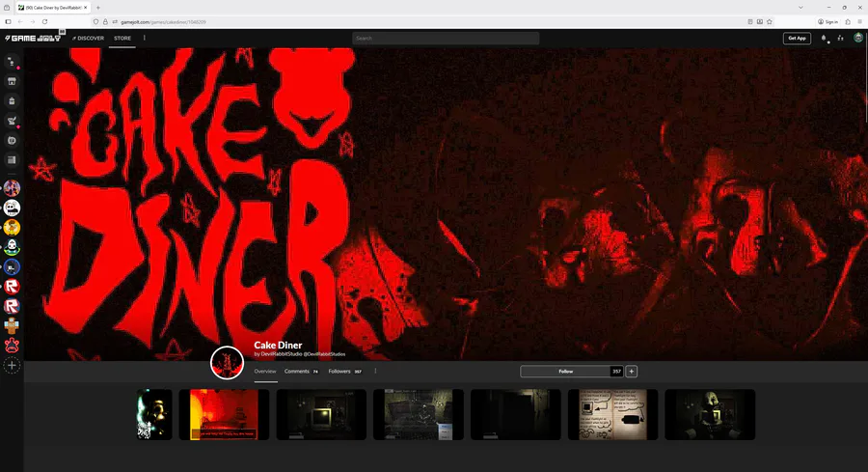
Task: Add a community with dashed plus icon
Action: click(x=12, y=365)
